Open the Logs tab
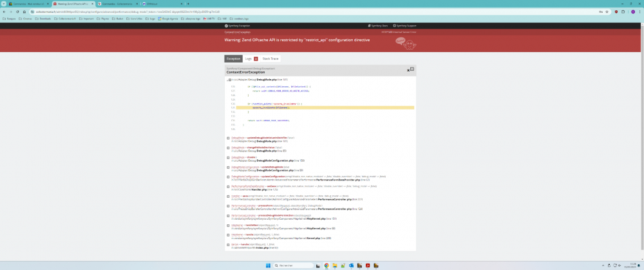This screenshot has height=270, width=644. click(x=251, y=59)
